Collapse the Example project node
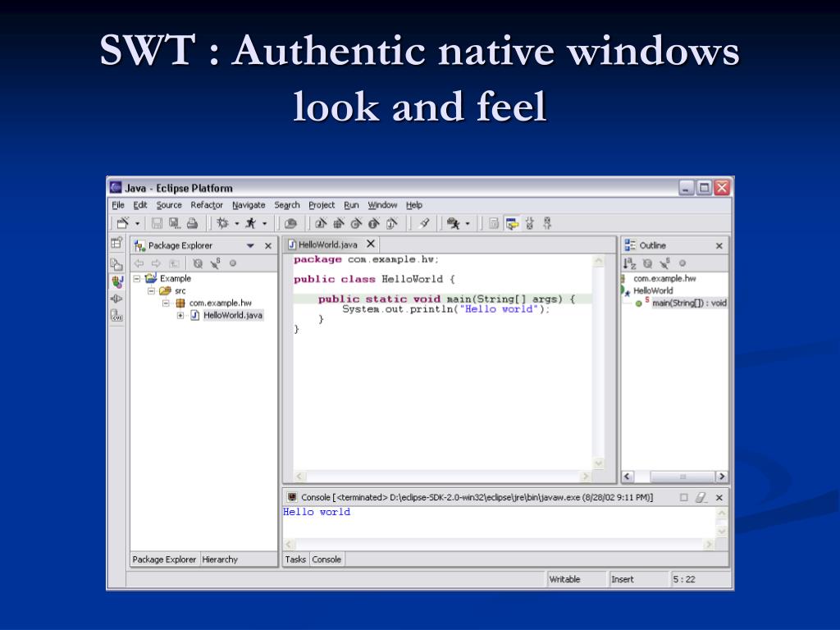The width and height of the screenshot is (840, 630). 137,279
